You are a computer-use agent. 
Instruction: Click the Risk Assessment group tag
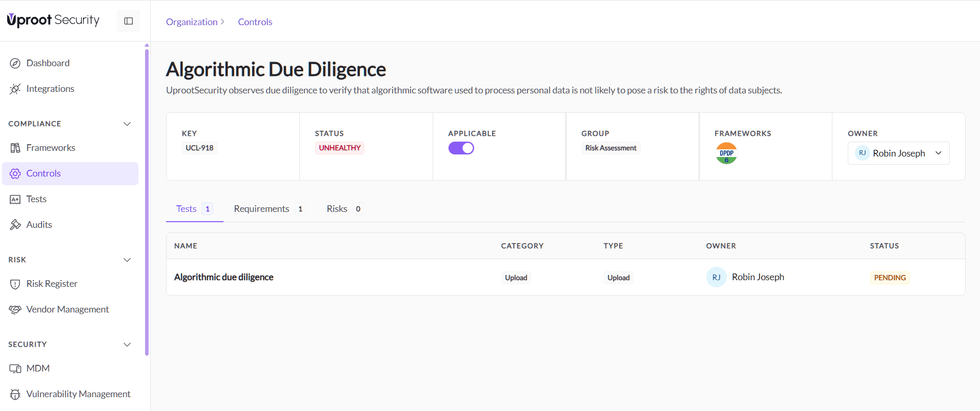click(x=611, y=148)
